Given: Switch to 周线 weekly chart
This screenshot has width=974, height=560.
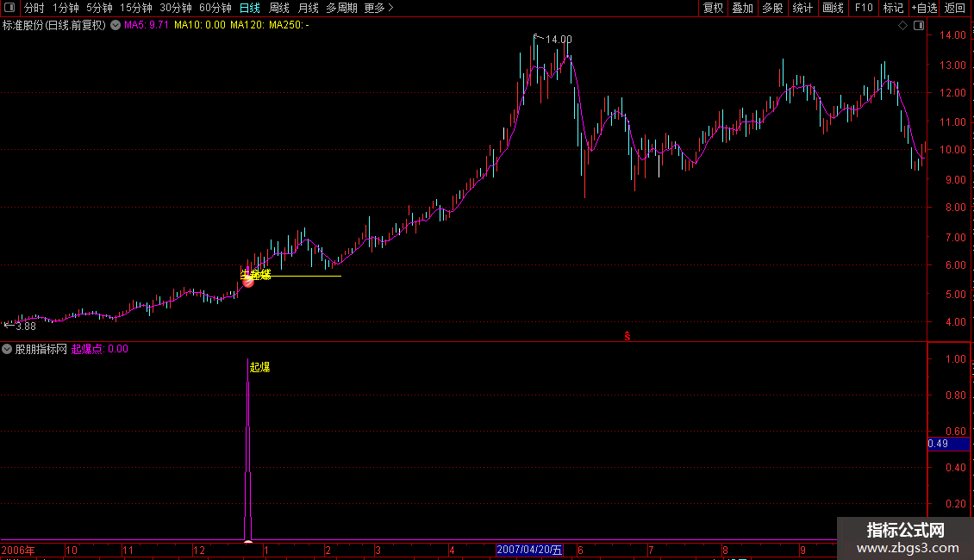Looking at the screenshot, I should (x=279, y=8).
